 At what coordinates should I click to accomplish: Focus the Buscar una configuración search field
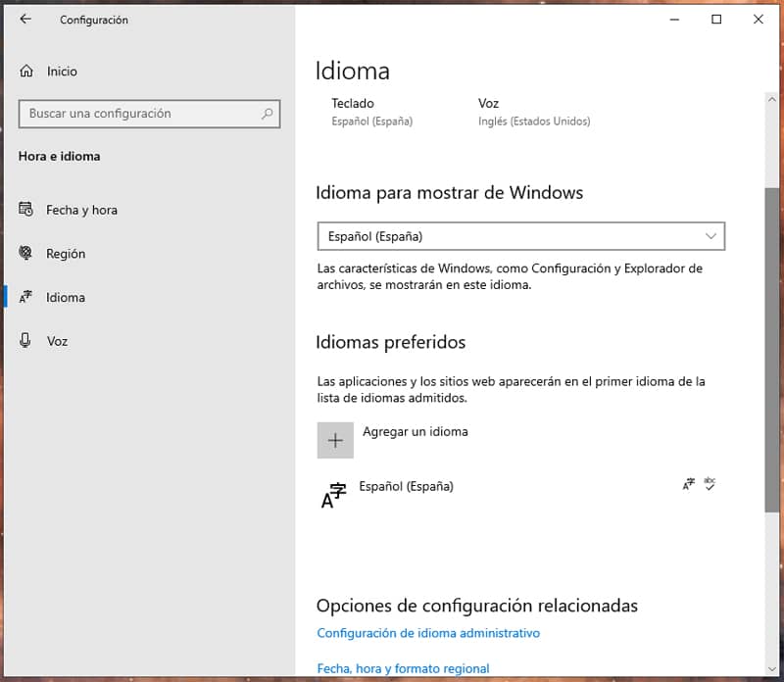click(x=149, y=114)
